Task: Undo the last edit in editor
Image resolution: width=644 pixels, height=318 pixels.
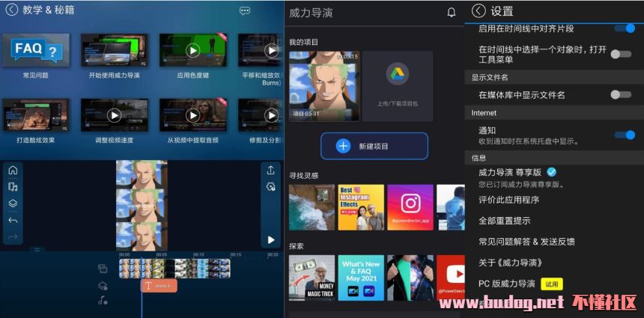Action: pyautogui.click(x=13, y=220)
